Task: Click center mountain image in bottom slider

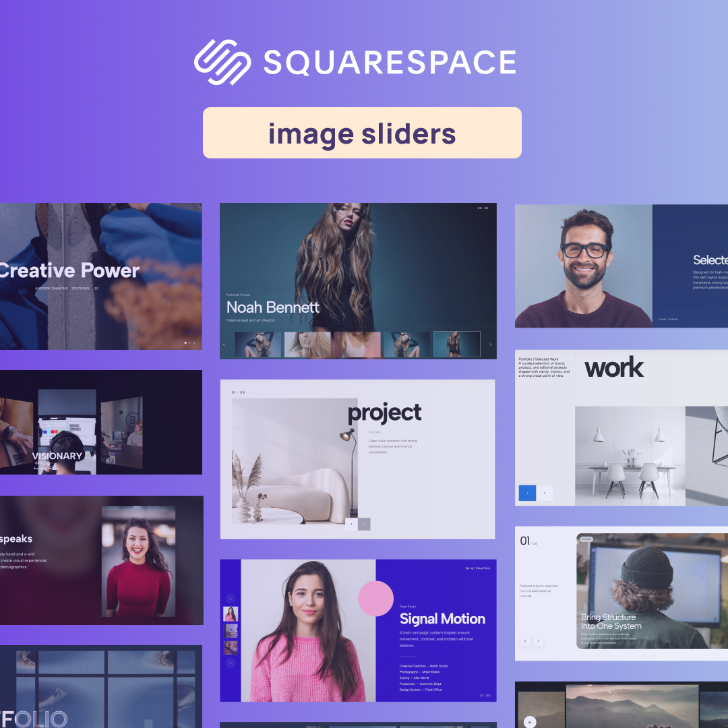Action: (x=632, y=706)
